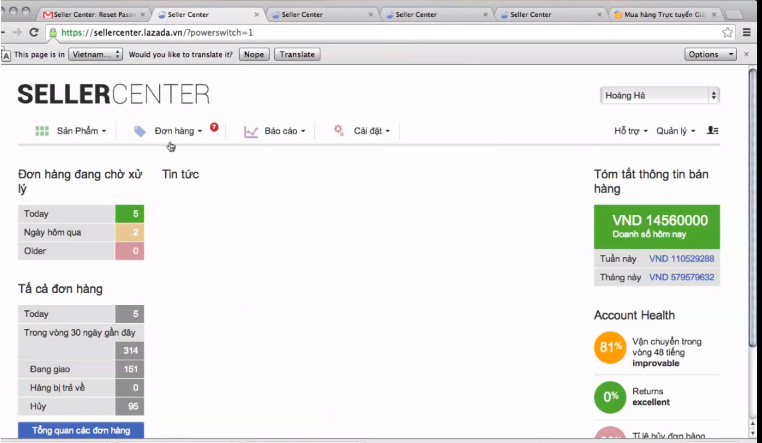Switch to the Mua hàng Trực tuyến tab
The image size is (762, 443).
click(664, 15)
